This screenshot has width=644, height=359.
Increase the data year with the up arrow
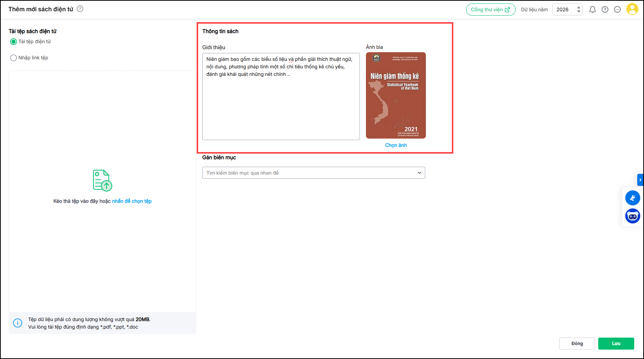coord(579,7)
